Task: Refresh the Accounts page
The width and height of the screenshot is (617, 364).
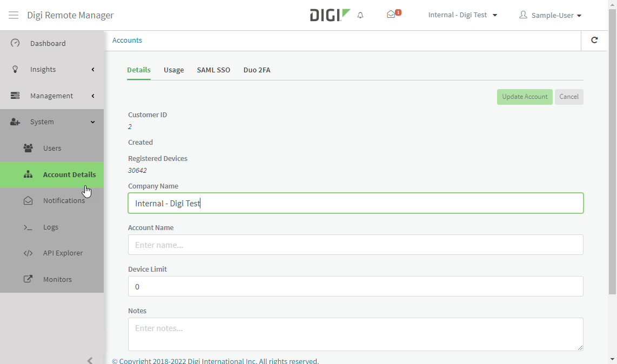Action: click(594, 40)
